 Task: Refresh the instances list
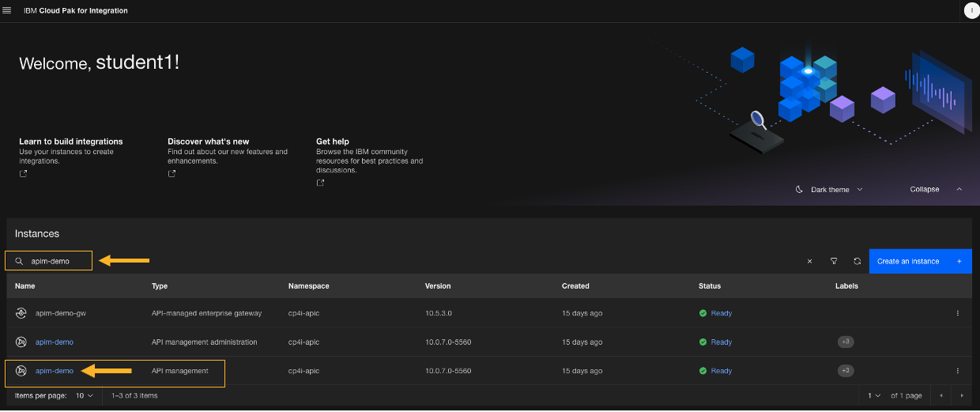(x=857, y=261)
